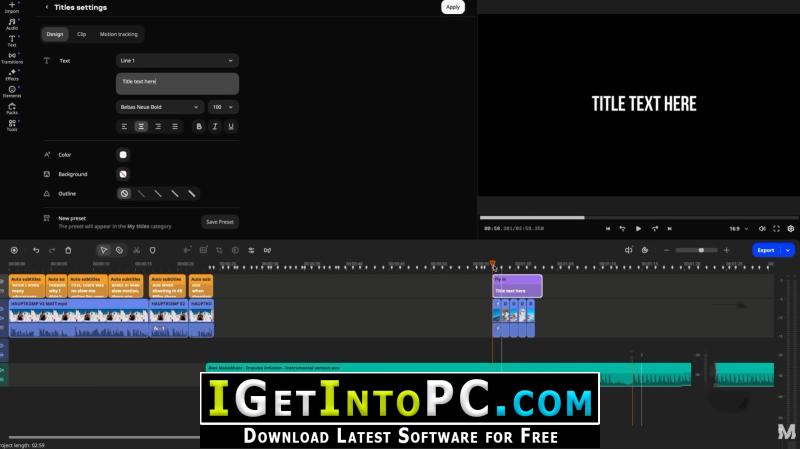Click the title text input field

click(x=177, y=84)
